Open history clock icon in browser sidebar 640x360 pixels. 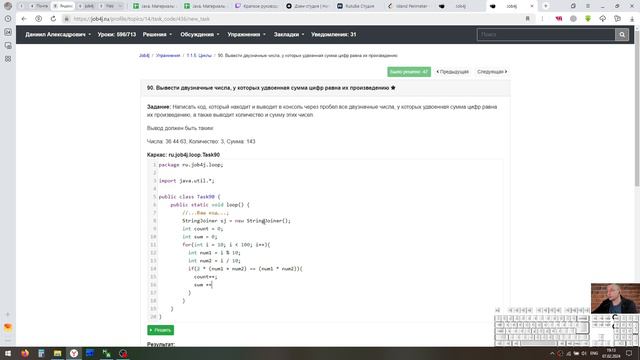pyautogui.click(x=8, y=19)
